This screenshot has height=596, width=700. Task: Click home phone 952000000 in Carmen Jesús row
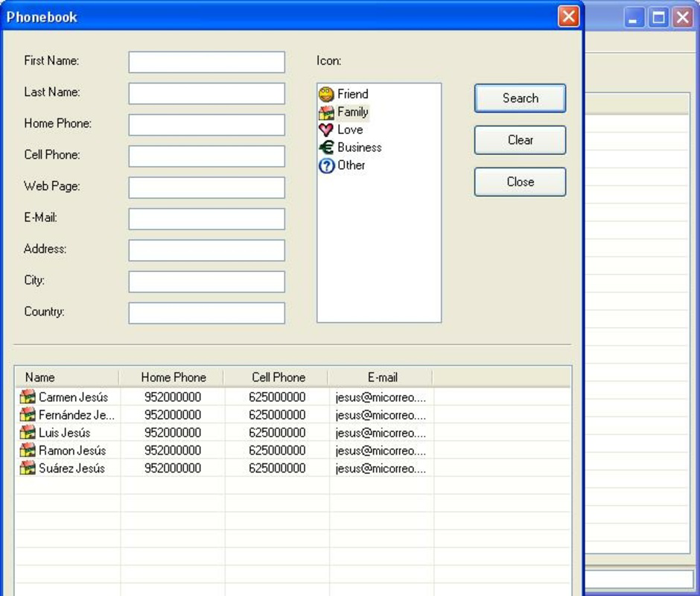coord(172,397)
